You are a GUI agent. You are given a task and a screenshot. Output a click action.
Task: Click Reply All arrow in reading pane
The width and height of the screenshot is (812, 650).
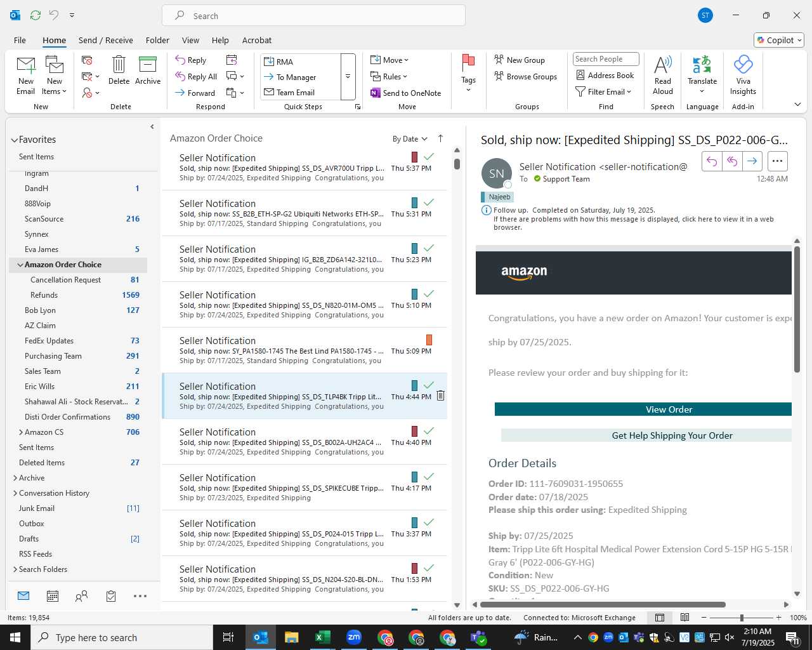[732, 161]
